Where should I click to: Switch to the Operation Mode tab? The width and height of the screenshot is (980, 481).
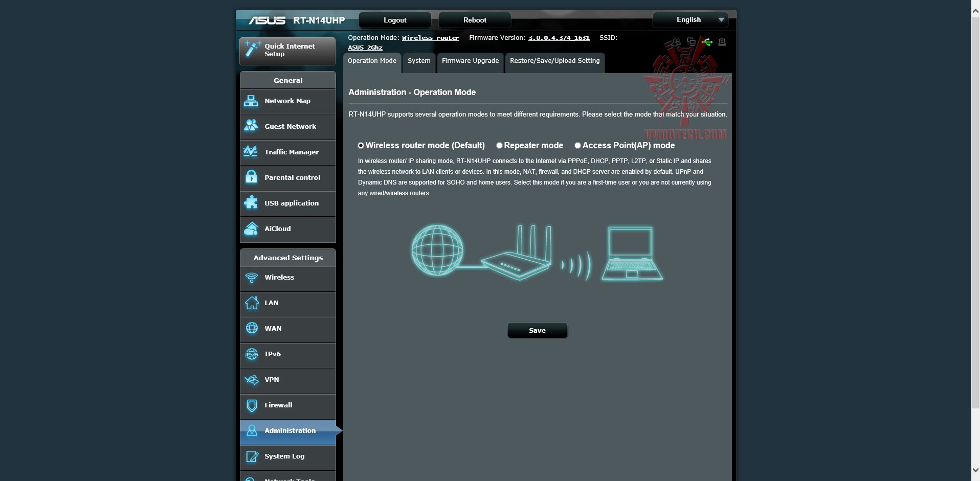[372, 62]
